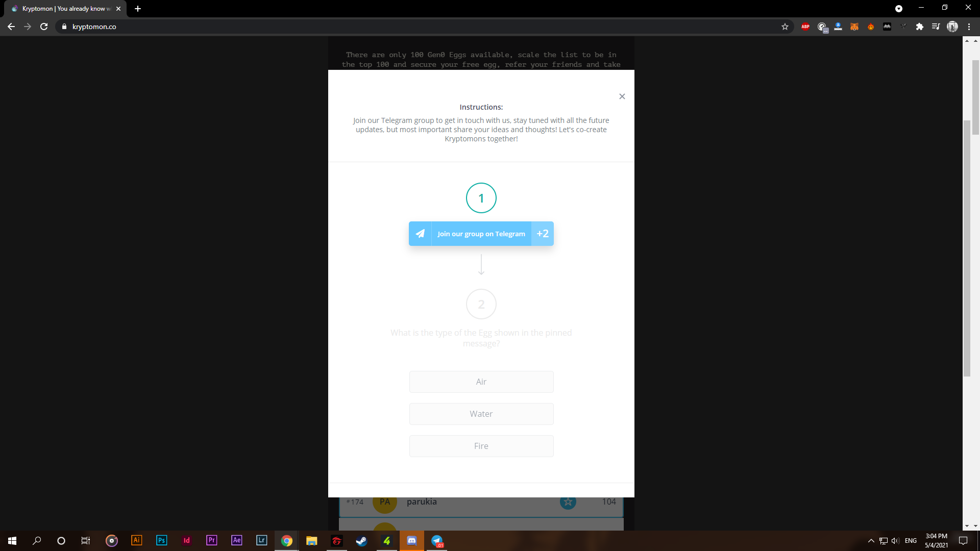Open the tab search dropdown arrow
The height and width of the screenshot is (551, 980).
tap(899, 9)
